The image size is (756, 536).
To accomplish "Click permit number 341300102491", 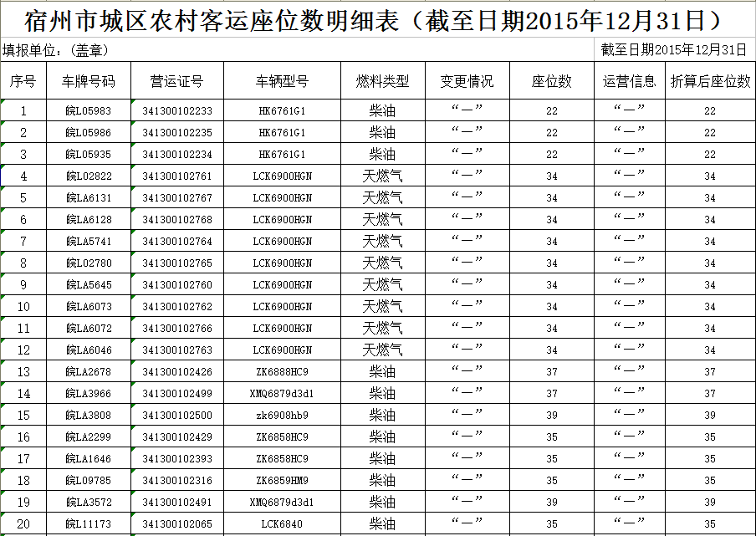I will (x=177, y=502).
